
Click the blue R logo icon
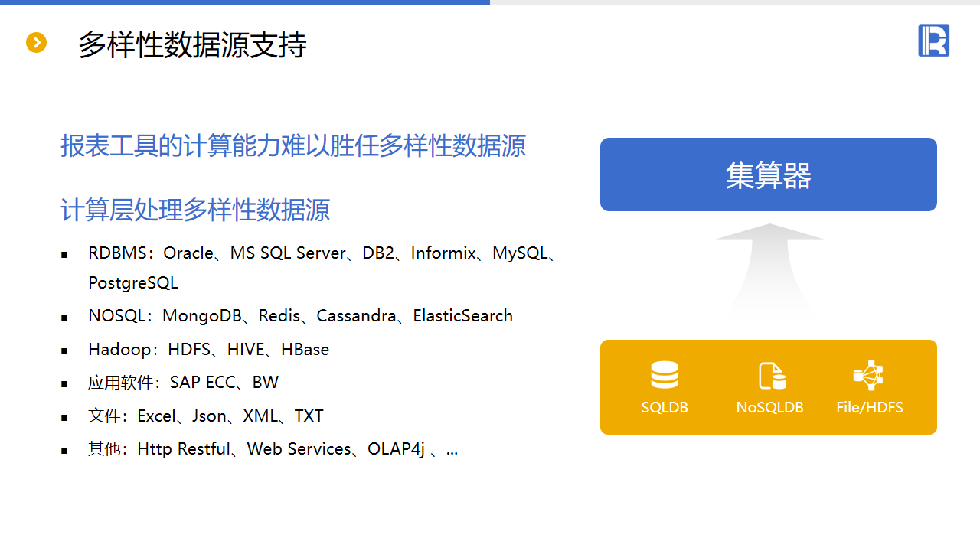(x=933, y=41)
